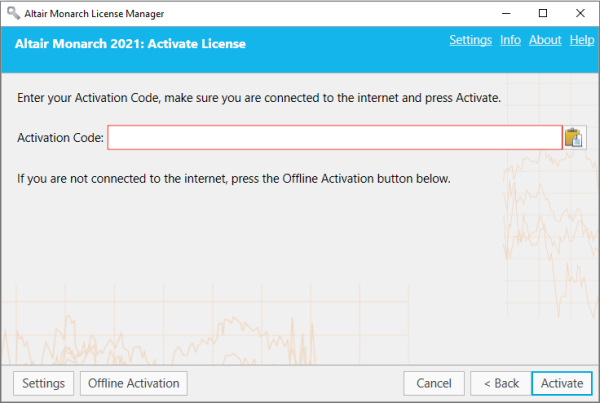Click the "Altair Monarch 2021: Activate License" heading
Image resolution: width=600 pixels, height=403 pixels.
(x=130, y=44)
